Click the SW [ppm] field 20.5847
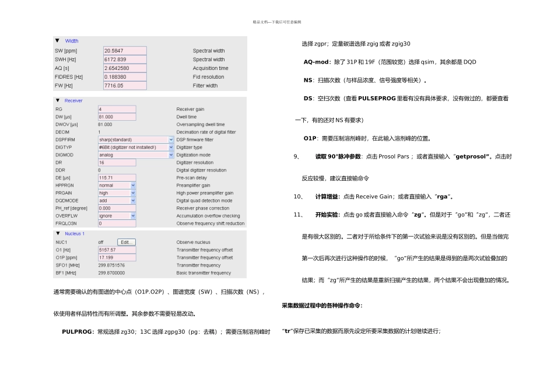554x392 pixels. tap(125, 51)
